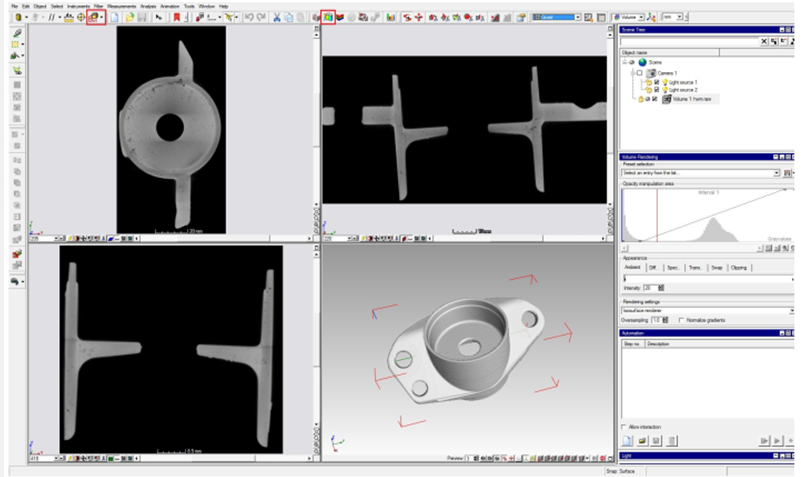The image size is (801, 477).
Task: Click the Cut scissors icon
Action: (276, 17)
